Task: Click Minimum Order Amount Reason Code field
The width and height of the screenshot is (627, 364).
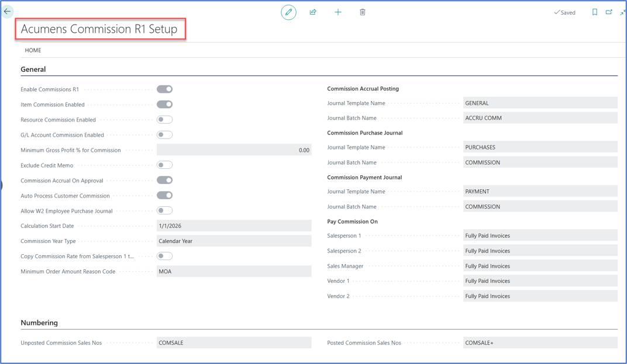Action: pyautogui.click(x=234, y=271)
